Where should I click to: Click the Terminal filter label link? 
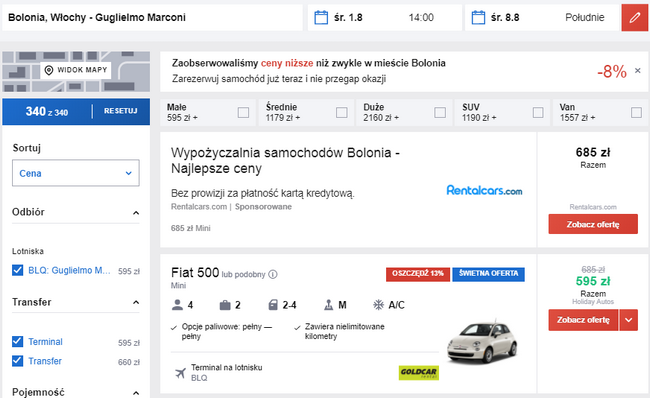[45, 342]
